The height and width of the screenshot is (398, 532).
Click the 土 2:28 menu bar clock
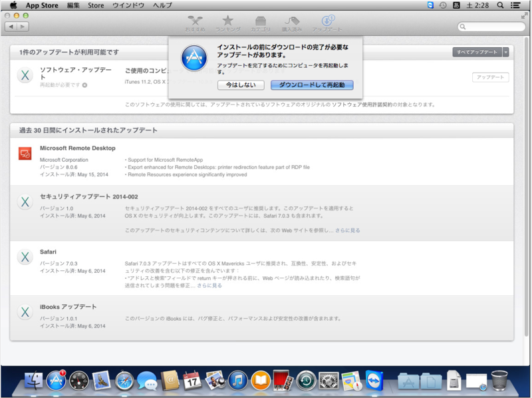coord(477,5)
